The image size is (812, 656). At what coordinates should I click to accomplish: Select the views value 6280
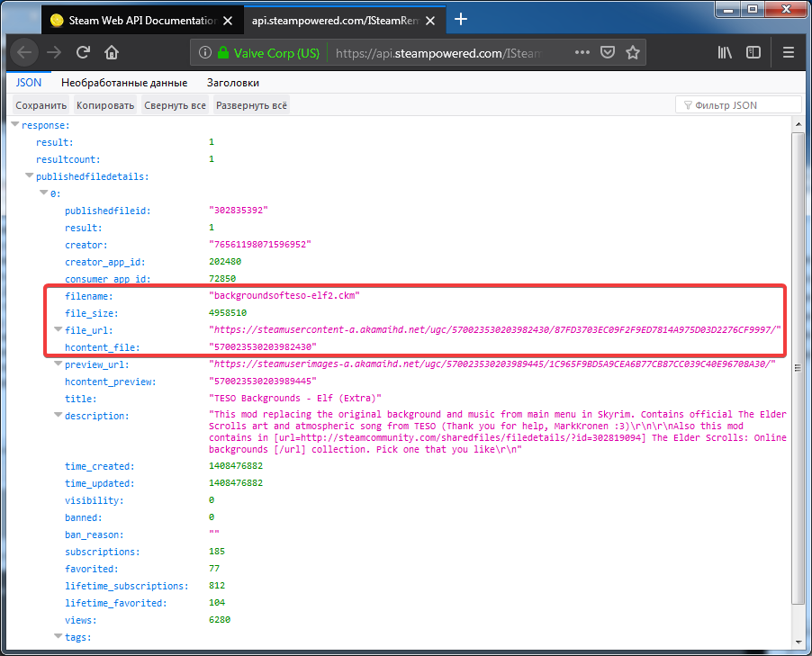[220, 620]
